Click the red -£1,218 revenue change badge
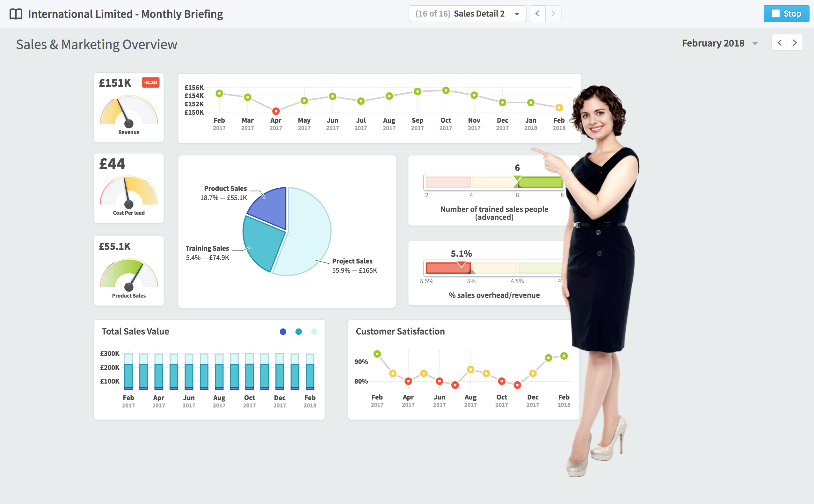The height and width of the screenshot is (504, 814). click(151, 82)
